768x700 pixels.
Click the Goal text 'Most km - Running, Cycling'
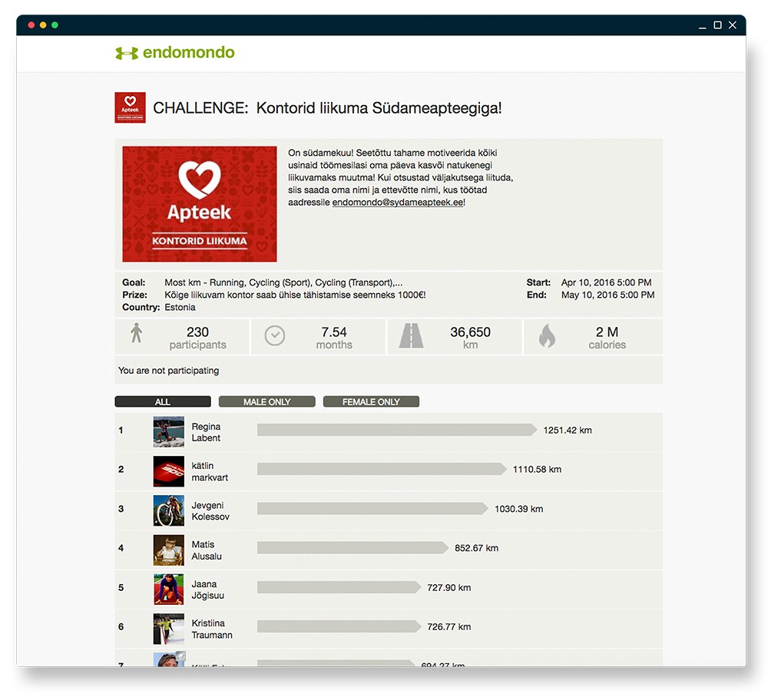tap(283, 282)
